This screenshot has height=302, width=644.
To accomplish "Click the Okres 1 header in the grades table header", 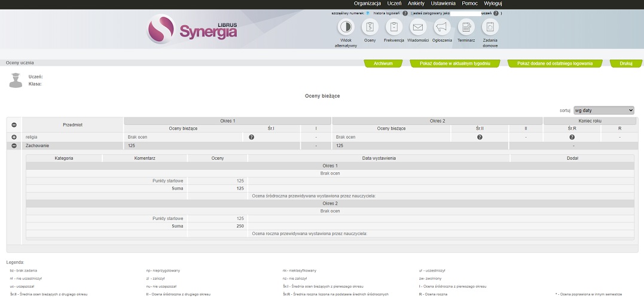I will (x=228, y=121).
